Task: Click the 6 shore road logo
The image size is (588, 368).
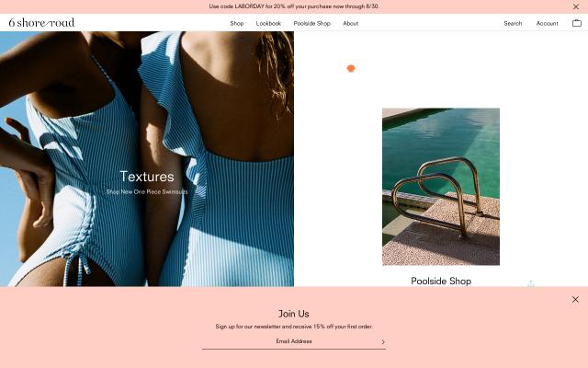Action: point(42,23)
